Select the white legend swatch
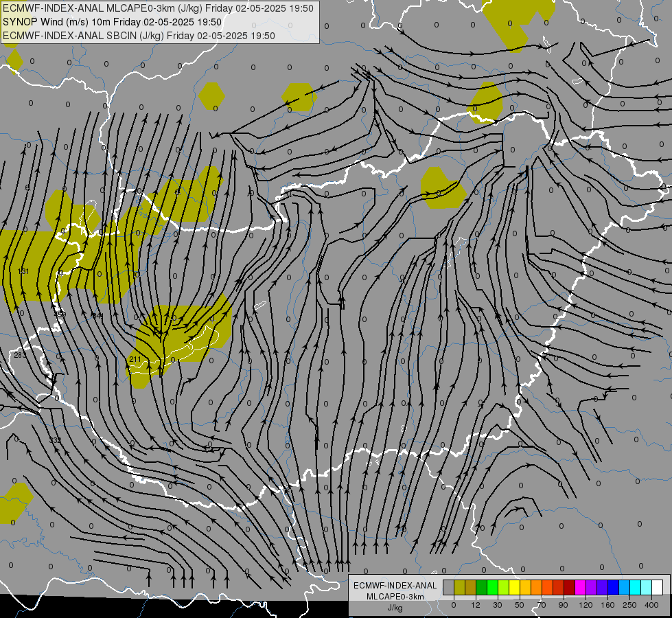The width and height of the screenshot is (672, 618). tap(658, 587)
